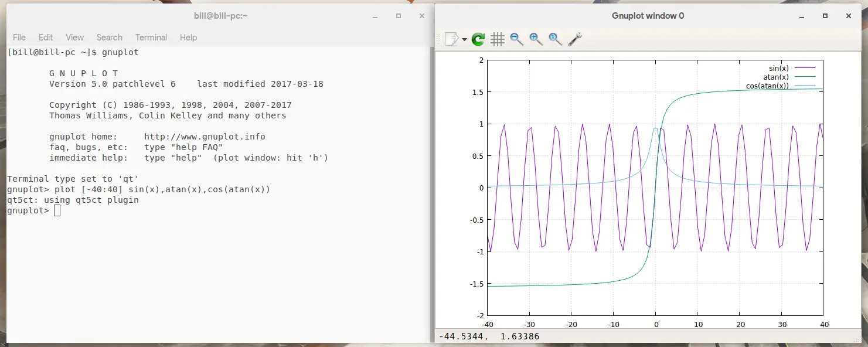Open the export dropdown arrow in Gnuplot toolbar
The image size is (868, 347).
point(464,40)
